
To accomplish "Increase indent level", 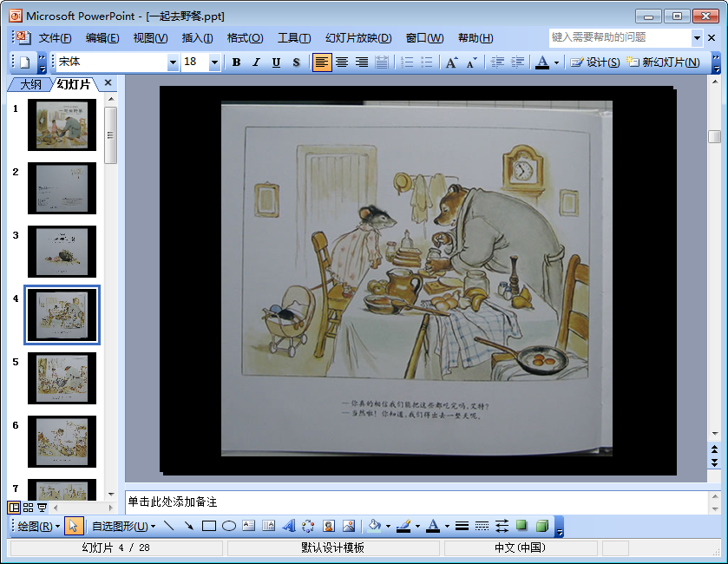I will (x=517, y=62).
